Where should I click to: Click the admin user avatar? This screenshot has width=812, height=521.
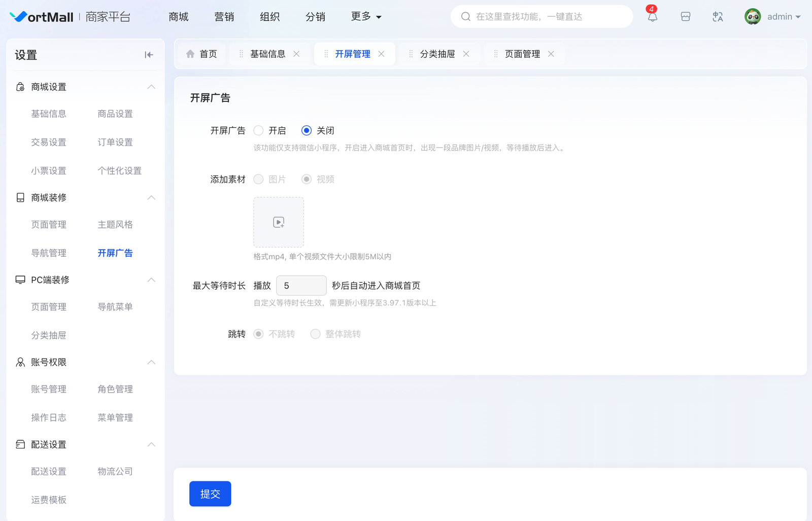tap(753, 17)
